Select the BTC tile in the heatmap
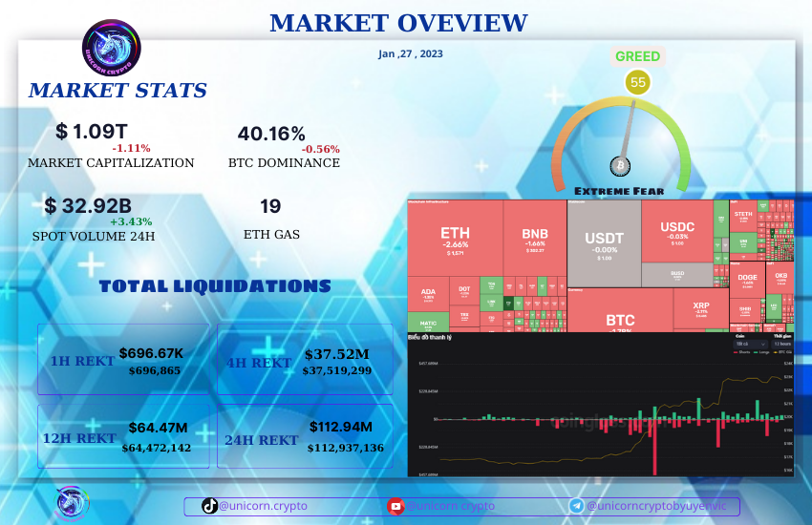 [620, 310]
